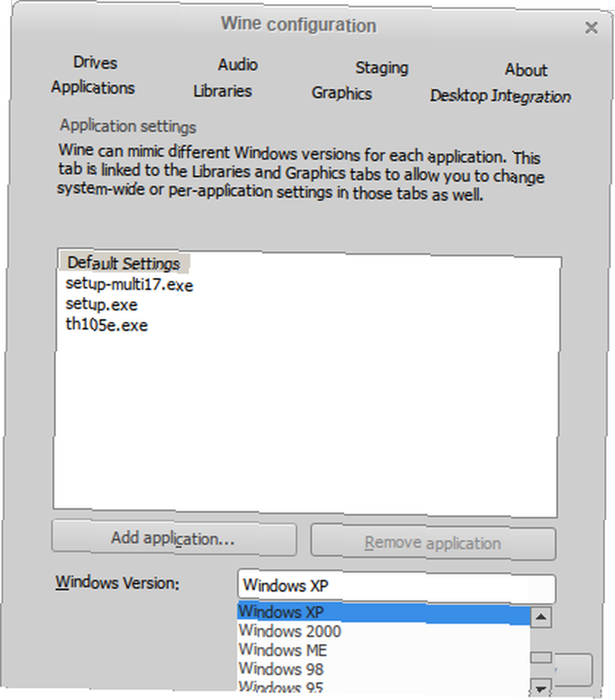Open the Graphics tab
The height and width of the screenshot is (700, 615).
[342, 93]
